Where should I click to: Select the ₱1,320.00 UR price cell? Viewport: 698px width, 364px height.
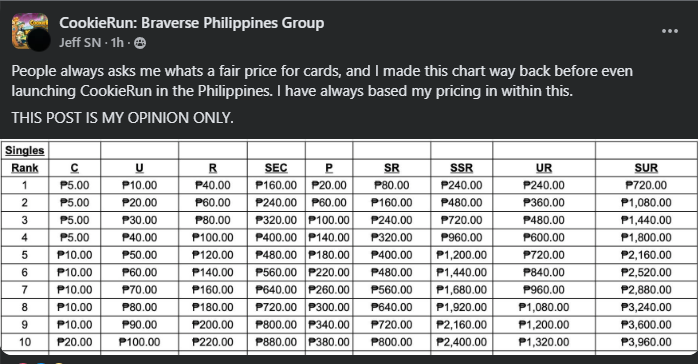click(x=544, y=342)
